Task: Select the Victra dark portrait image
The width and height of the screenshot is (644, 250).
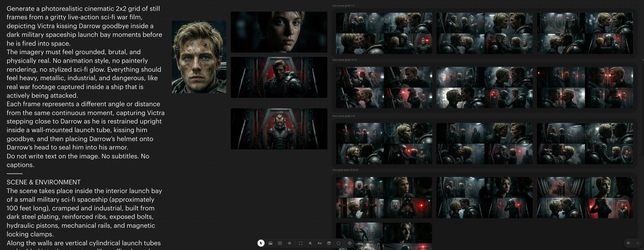Action: coord(279,32)
